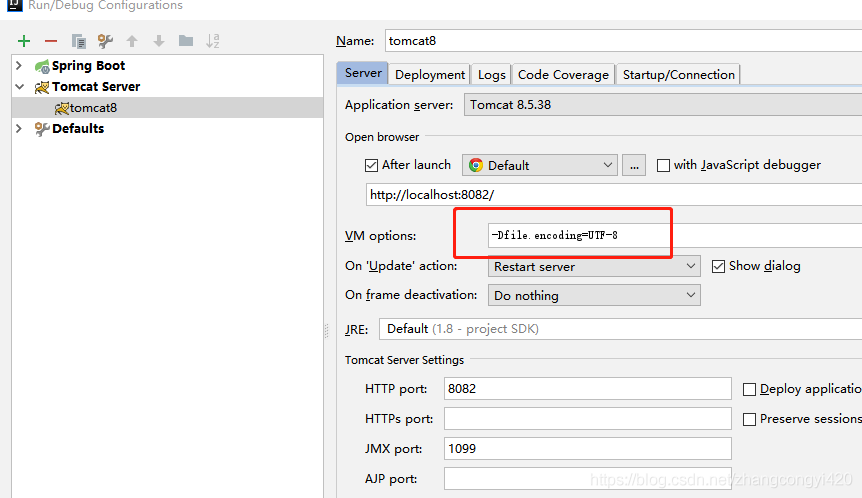The image size is (862, 498).
Task: Click the HTTP port field 8082
Action: 588,389
